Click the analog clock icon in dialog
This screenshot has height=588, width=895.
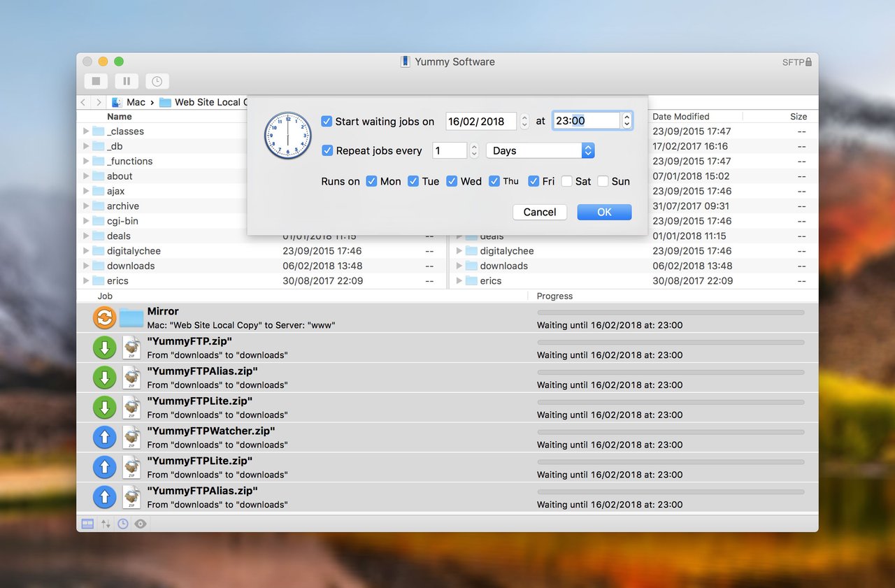click(x=287, y=136)
